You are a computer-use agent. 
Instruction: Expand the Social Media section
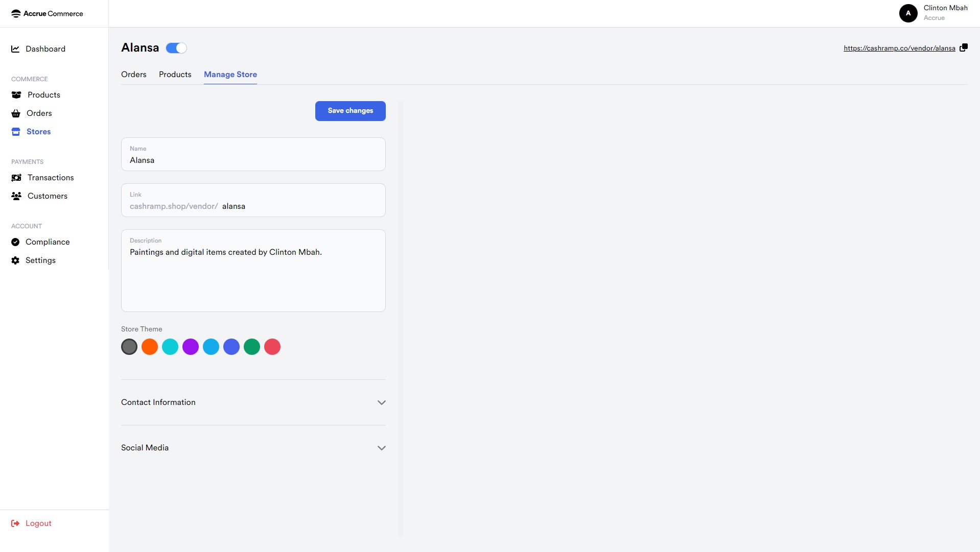pyautogui.click(x=382, y=448)
